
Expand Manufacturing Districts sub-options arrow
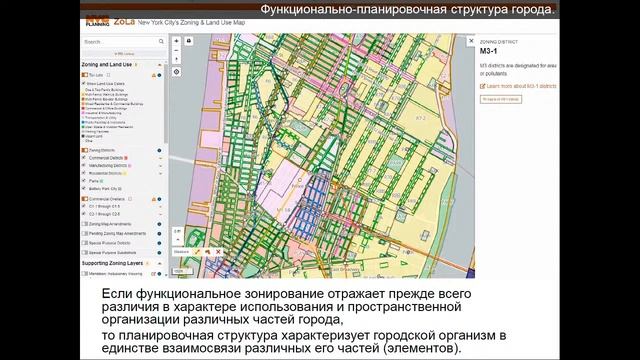pos(160,166)
